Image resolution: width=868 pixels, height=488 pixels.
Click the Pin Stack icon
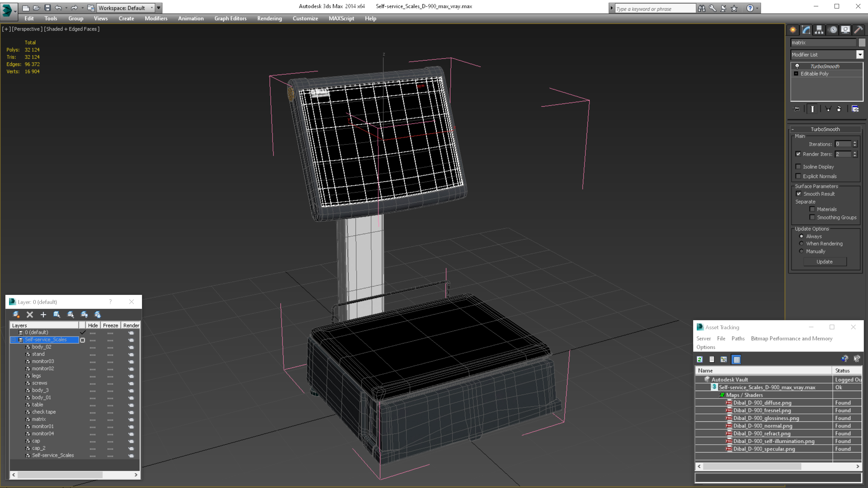pyautogui.click(x=796, y=109)
